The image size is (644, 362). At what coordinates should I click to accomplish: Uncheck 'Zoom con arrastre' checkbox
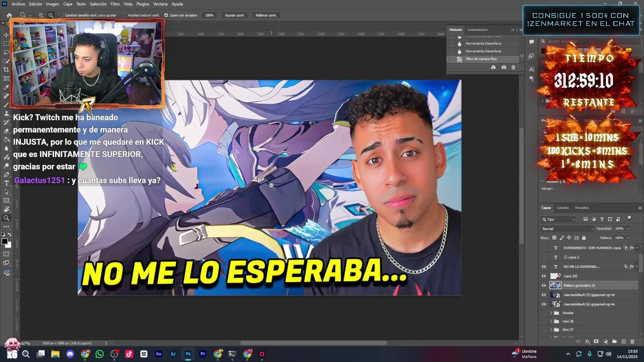[166, 15]
